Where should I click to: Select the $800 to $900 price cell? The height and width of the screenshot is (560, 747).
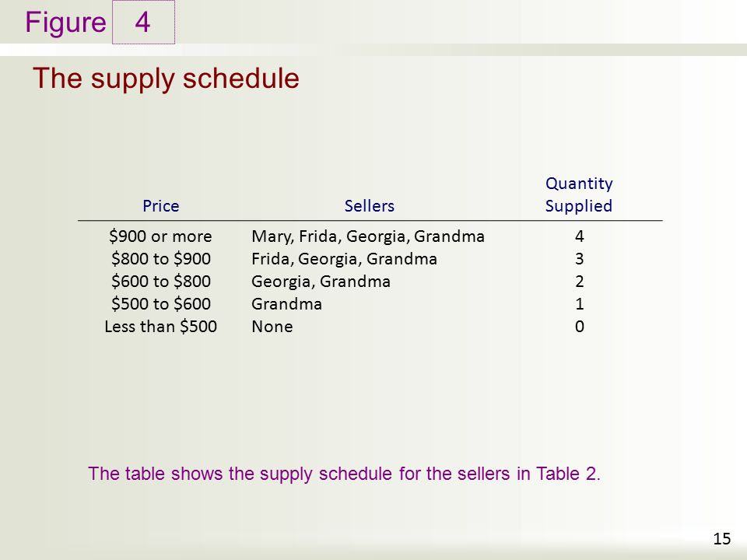tap(161, 258)
